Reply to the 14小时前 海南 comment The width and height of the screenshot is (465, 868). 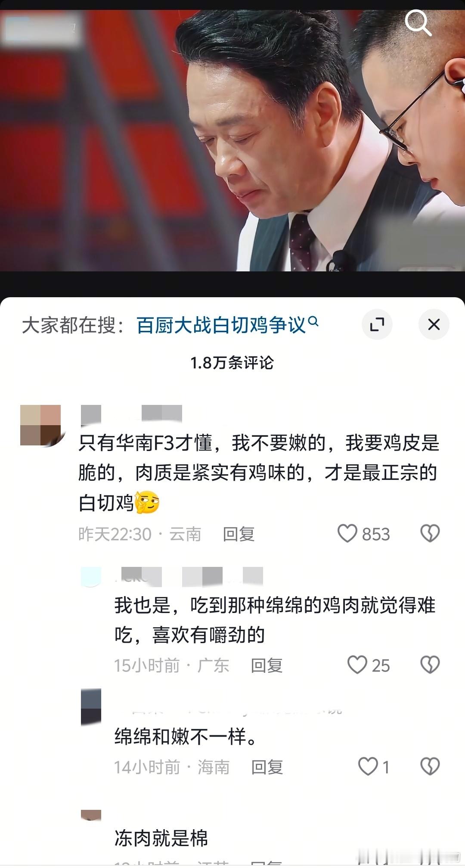coord(267,767)
